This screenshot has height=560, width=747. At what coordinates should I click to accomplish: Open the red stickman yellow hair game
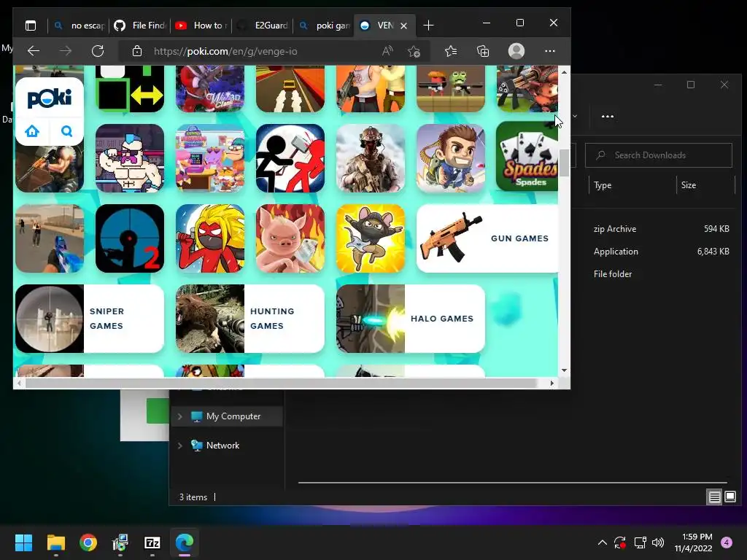point(209,238)
